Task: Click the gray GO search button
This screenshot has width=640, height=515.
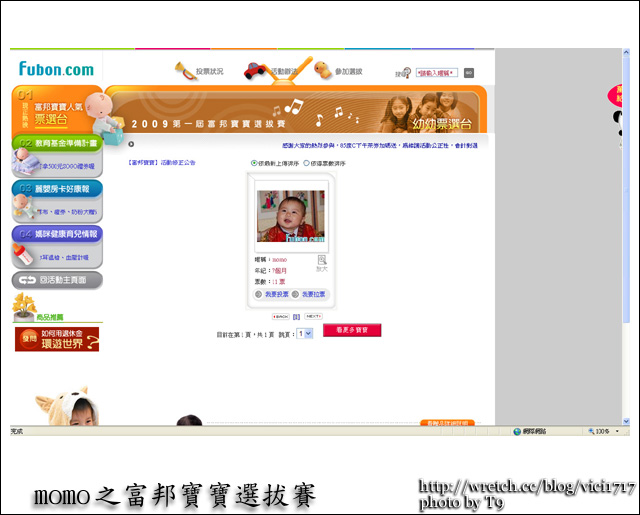Action: pyautogui.click(x=469, y=73)
